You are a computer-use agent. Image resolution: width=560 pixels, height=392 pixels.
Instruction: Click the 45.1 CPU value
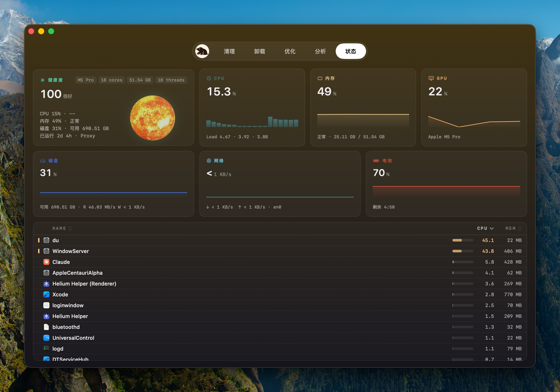click(488, 240)
